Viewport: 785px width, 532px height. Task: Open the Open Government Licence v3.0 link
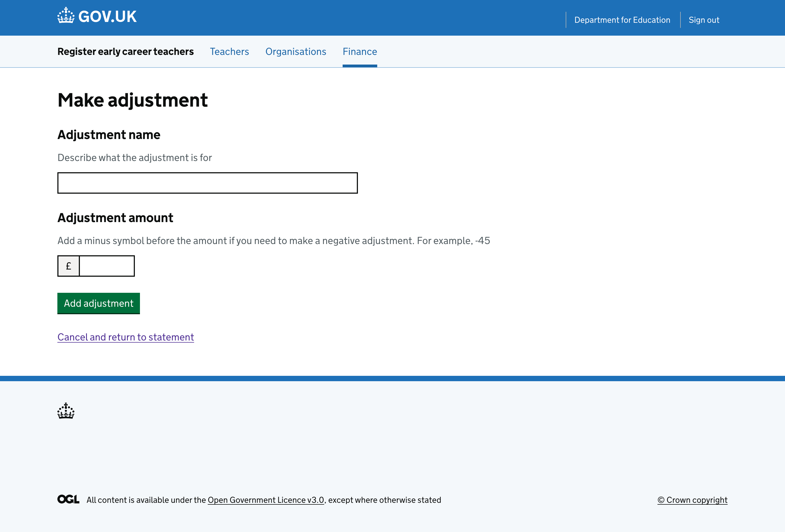click(265, 500)
